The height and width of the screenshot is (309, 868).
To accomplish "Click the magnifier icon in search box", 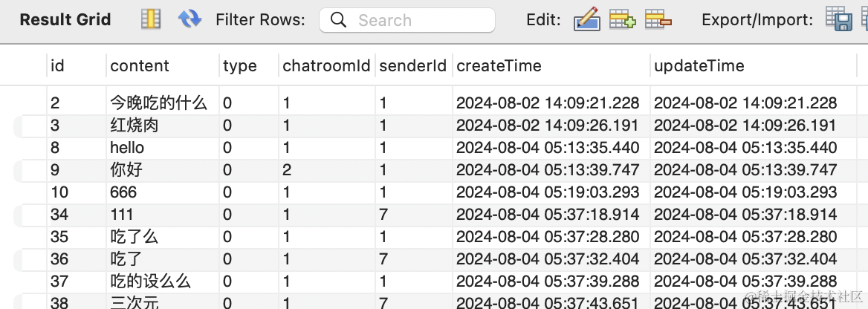I will click(339, 20).
